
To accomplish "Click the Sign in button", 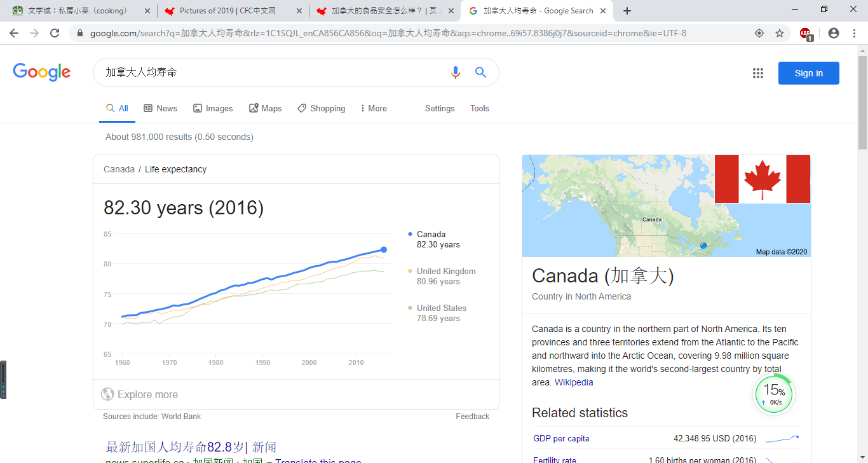I will point(808,73).
